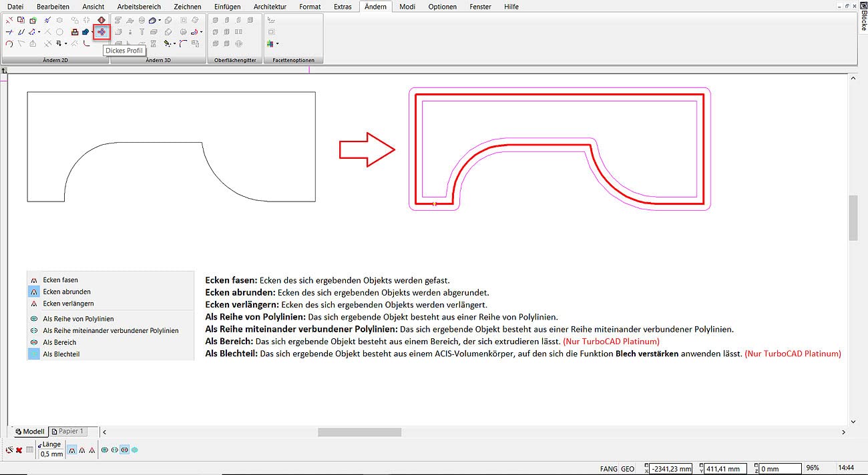Viewport: 868px width, 475px height.
Task: Select the highlighted Dickes Profil tool
Action: (101, 31)
